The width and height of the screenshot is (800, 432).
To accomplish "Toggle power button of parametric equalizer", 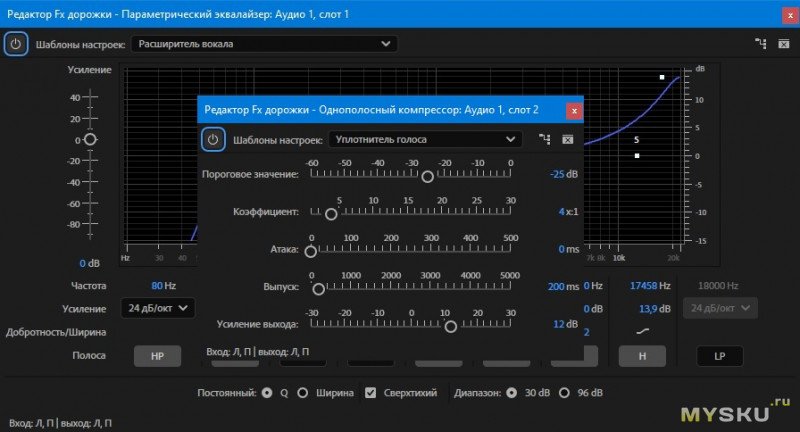I will pos(15,44).
